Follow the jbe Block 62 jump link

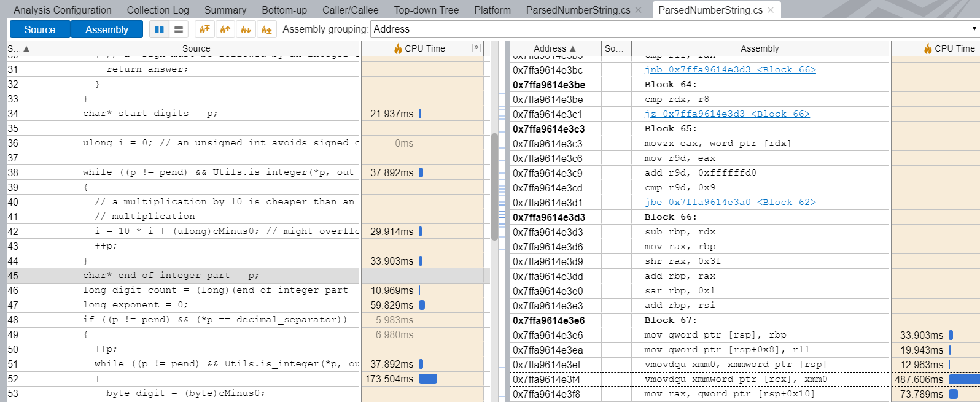click(730, 202)
